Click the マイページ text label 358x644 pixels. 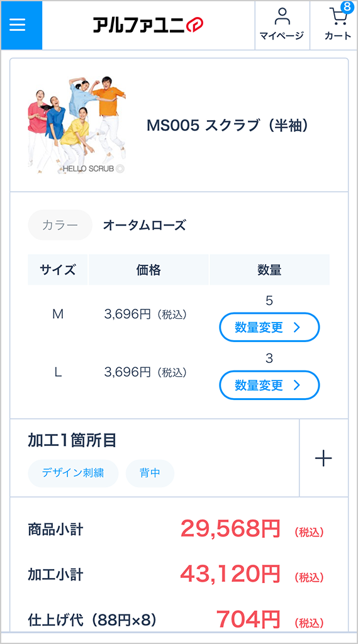282,36
